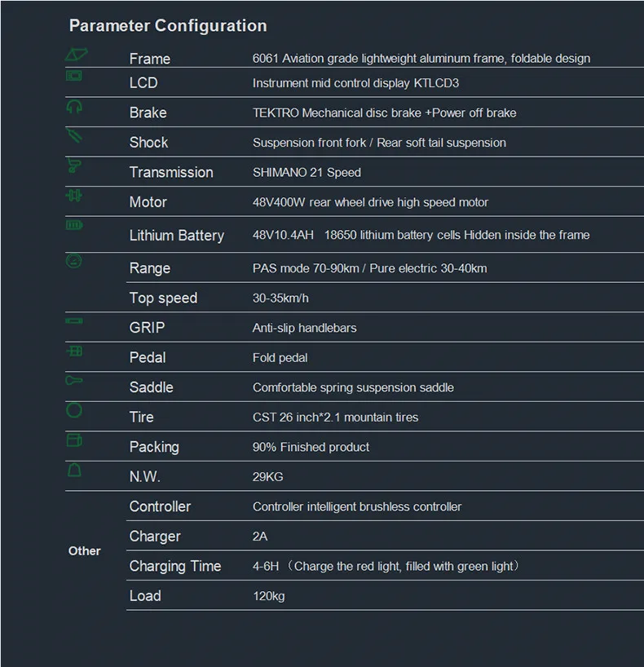644x667 pixels.
Task: Click the Charging Time row label
Action: click(x=175, y=566)
